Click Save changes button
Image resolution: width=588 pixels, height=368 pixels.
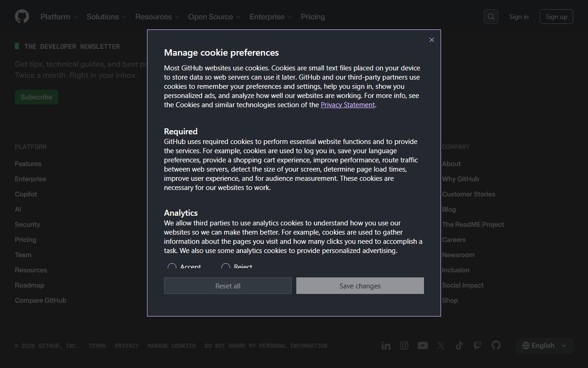[360, 286]
